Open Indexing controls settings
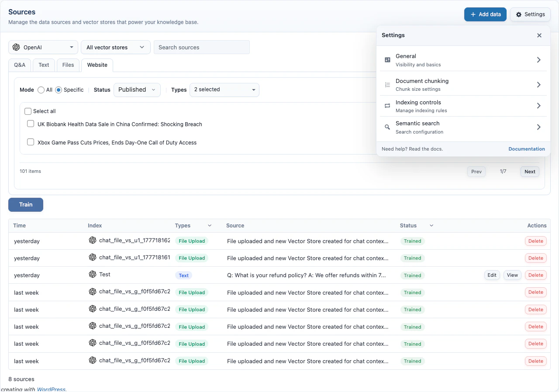The height and width of the screenshot is (392, 559). point(463,106)
